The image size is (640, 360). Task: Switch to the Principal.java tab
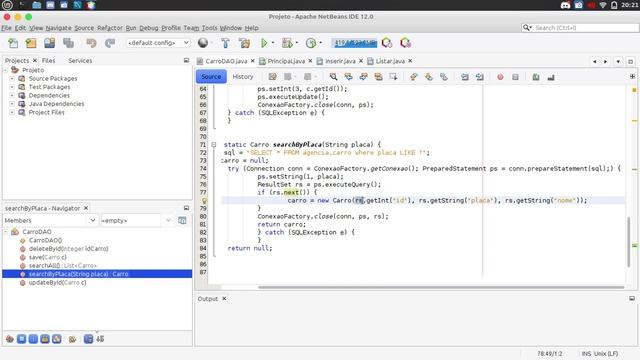coord(286,61)
